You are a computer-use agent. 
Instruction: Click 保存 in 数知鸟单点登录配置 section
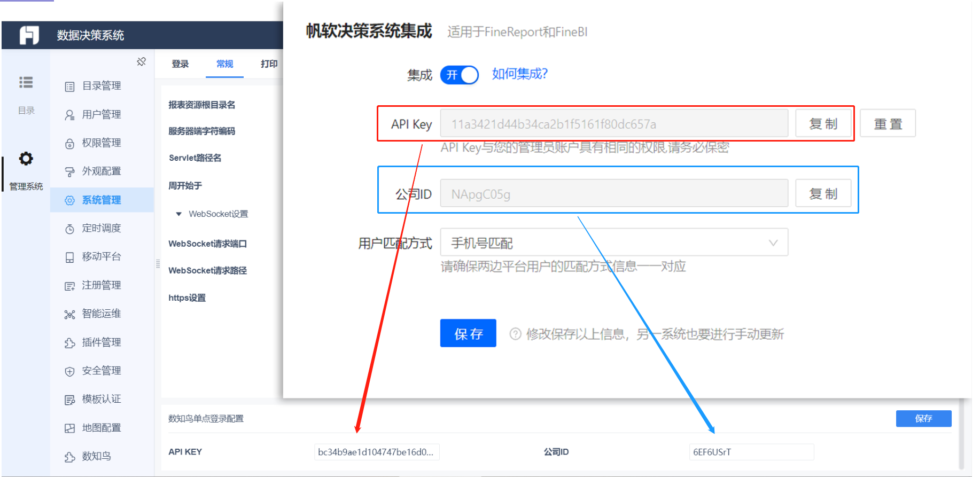point(923,418)
